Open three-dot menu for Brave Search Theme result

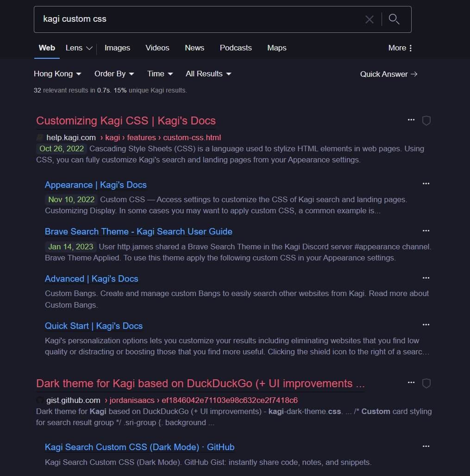point(426,230)
